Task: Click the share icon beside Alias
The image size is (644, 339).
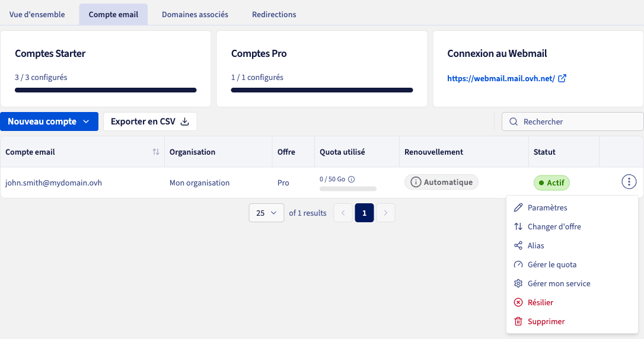Action: pos(518,245)
